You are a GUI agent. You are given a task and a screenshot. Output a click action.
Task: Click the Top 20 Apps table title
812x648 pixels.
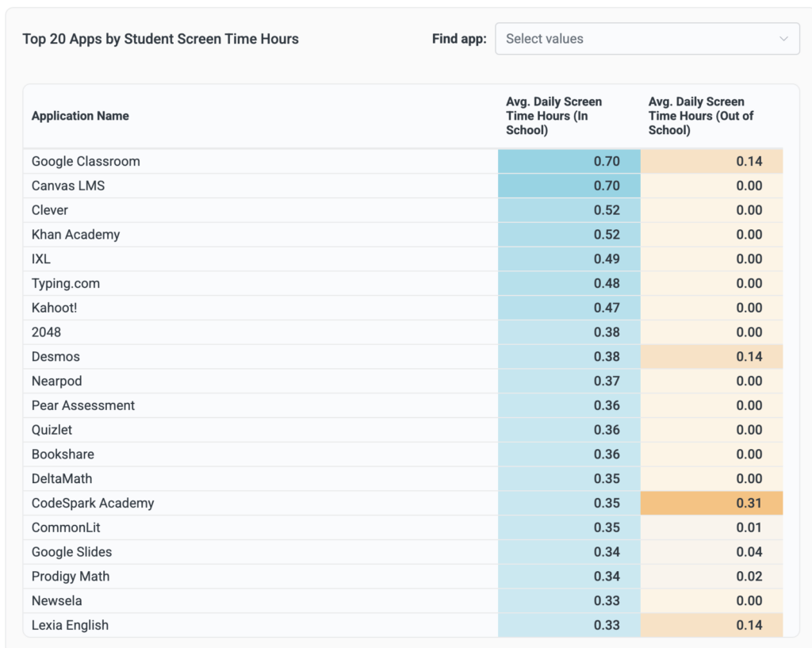pyautogui.click(x=160, y=39)
